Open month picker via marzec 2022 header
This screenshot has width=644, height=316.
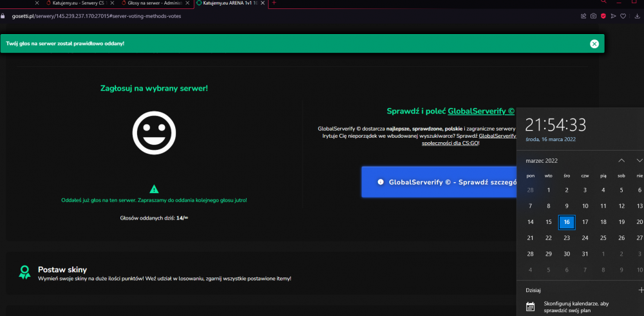542,161
